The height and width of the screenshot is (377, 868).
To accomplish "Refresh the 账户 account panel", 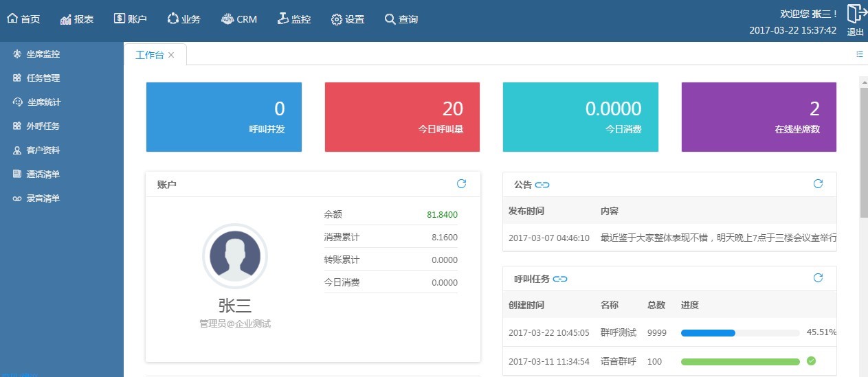I will [x=462, y=184].
